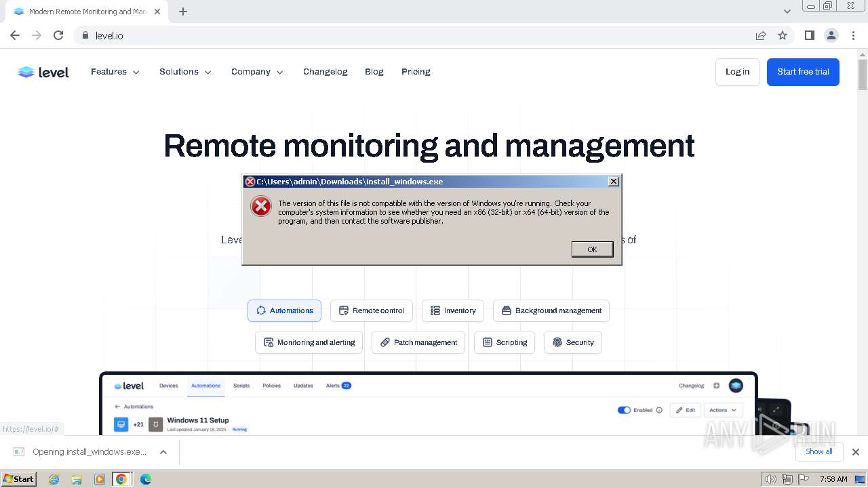Click the Edit button in preview
Screen dimensions: 868x488
(x=686, y=410)
